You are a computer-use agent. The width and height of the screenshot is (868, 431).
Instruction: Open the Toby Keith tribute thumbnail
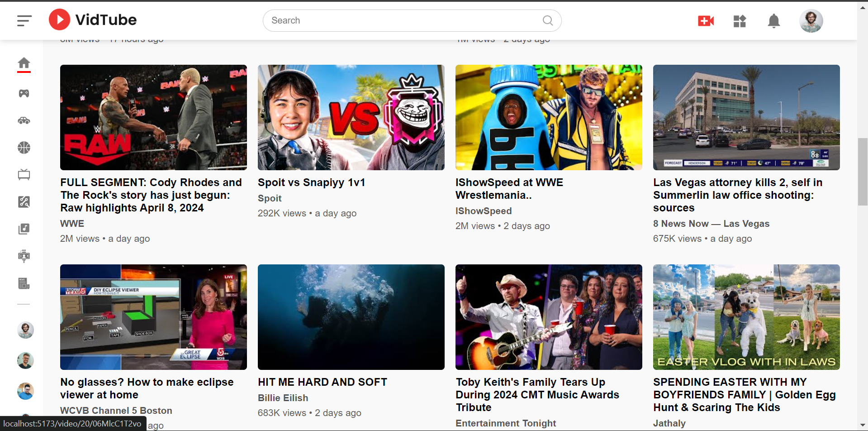coord(549,317)
